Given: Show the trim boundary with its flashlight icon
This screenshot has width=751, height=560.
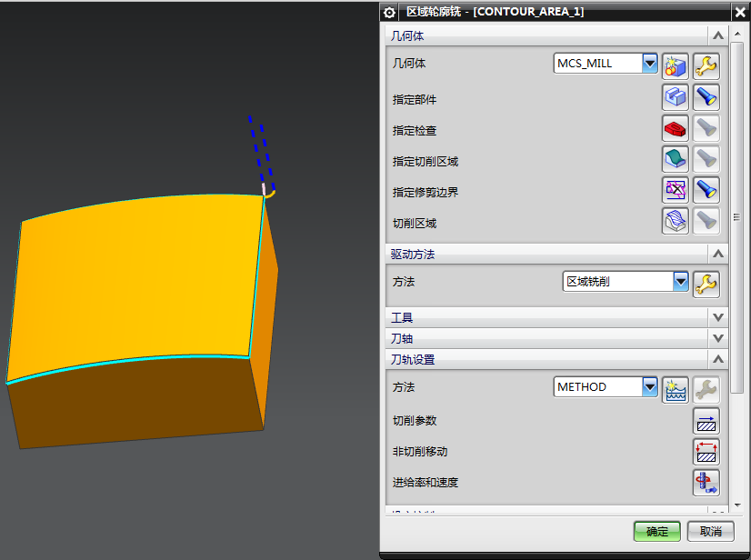Looking at the screenshot, I should click(x=706, y=190).
